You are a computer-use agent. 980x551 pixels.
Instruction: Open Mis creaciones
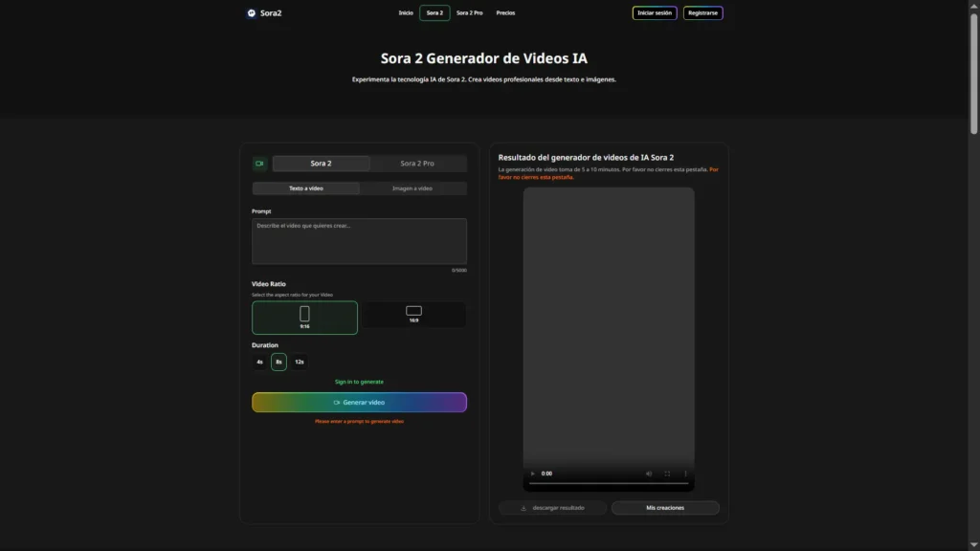pos(665,508)
